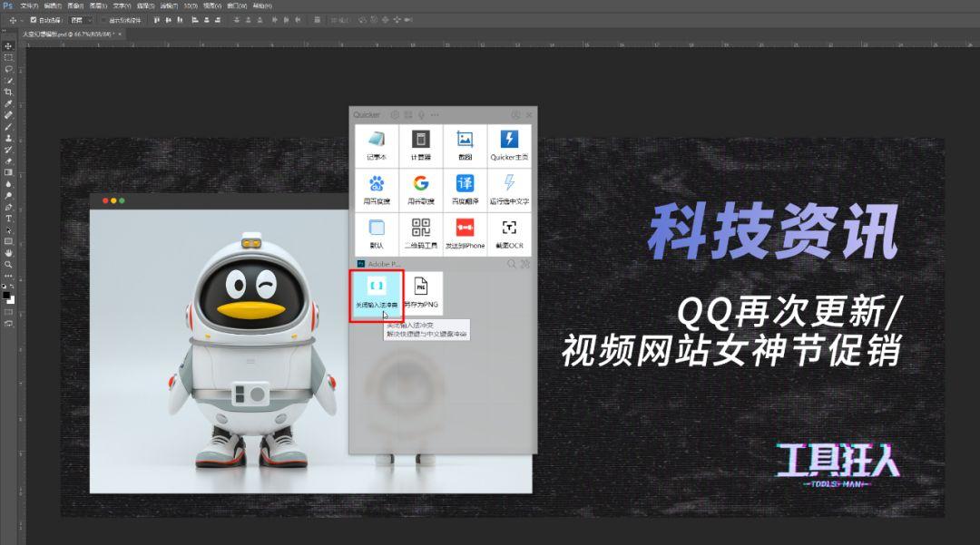This screenshot has width=980, height=545.
Task: Run the 百度翻译 translate action
Action: 465,190
